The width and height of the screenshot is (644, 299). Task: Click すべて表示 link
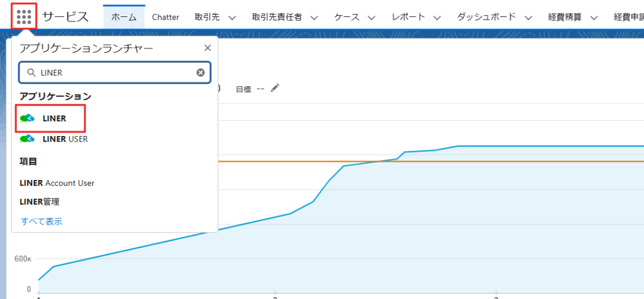pos(42,222)
